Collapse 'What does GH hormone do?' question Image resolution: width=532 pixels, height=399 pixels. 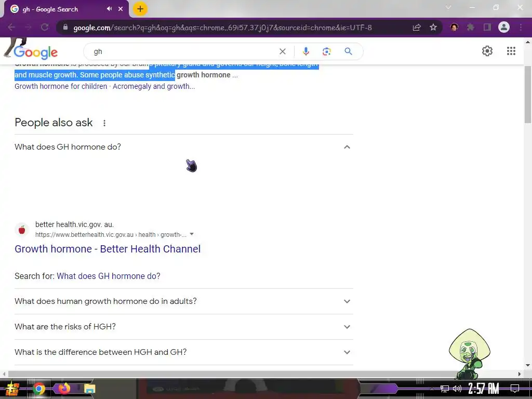point(183,147)
